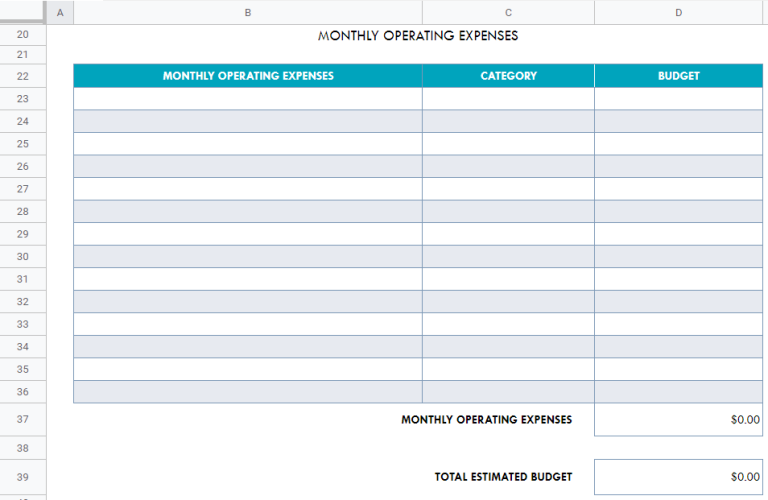Image resolution: width=768 pixels, height=500 pixels.
Task: Click row 37 header
Action: click(23, 420)
